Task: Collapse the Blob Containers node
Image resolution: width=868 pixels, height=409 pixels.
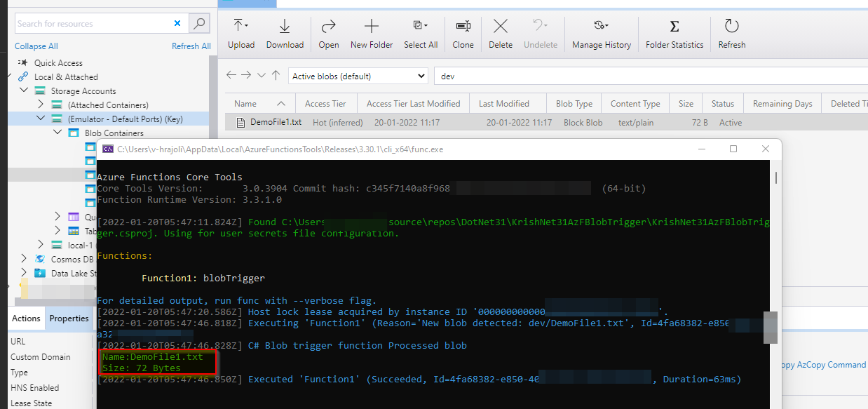Action: (x=57, y=133)
